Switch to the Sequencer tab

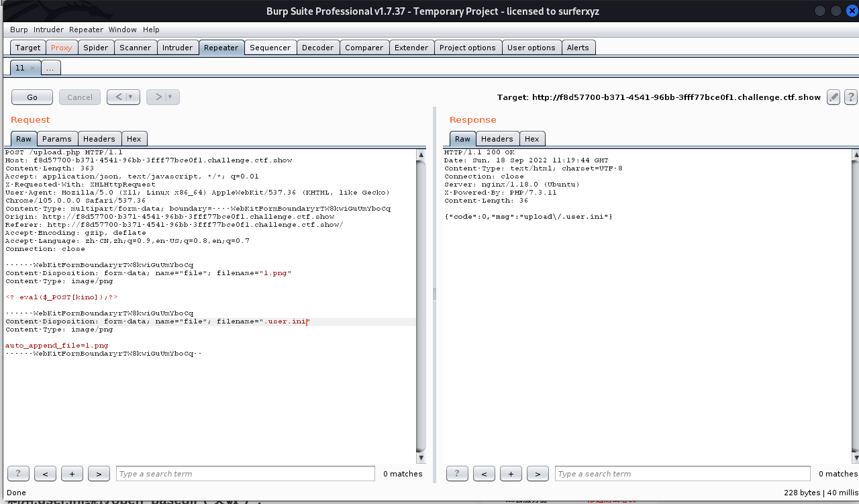point(270,48)
